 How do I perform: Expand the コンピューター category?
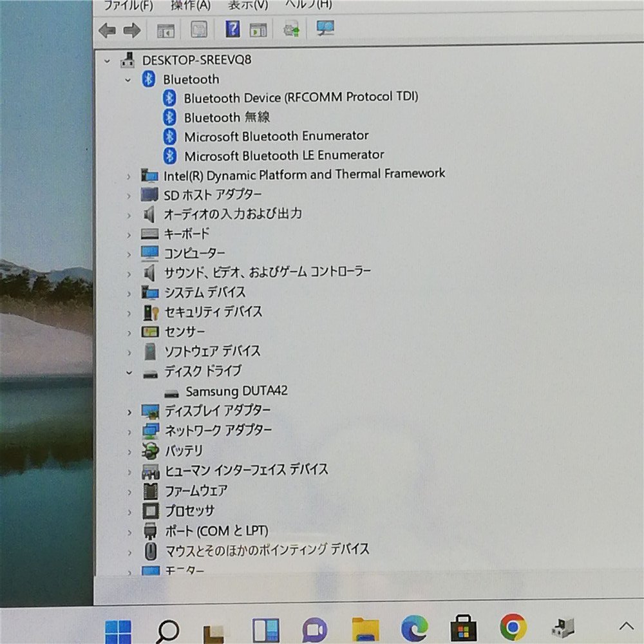[x=129, y=254]
